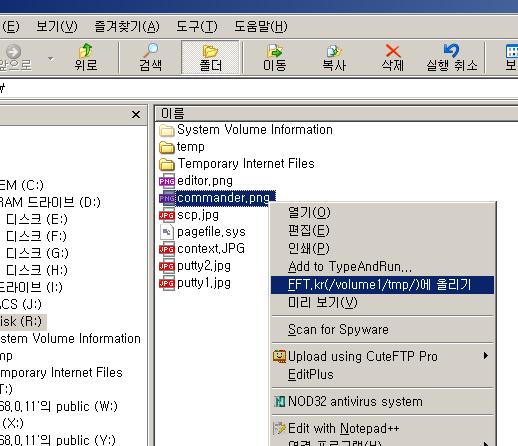Choose NOD32 antivirus system entry
518x446 pixels.
point(382,402)
